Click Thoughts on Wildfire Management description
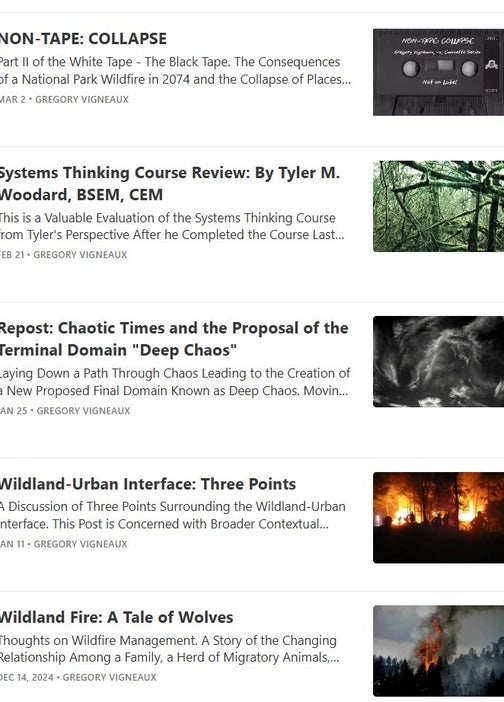The width and height of the screenshot is (504, 702). tap(170, 649)
